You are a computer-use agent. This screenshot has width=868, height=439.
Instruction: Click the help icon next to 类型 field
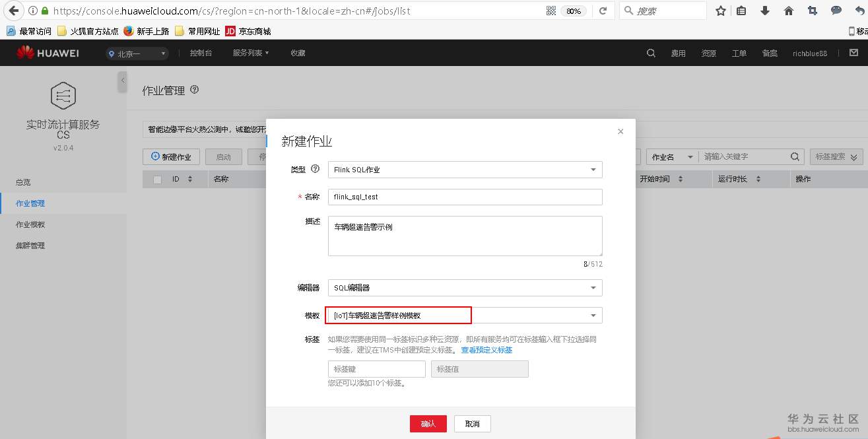click(315, 169)
